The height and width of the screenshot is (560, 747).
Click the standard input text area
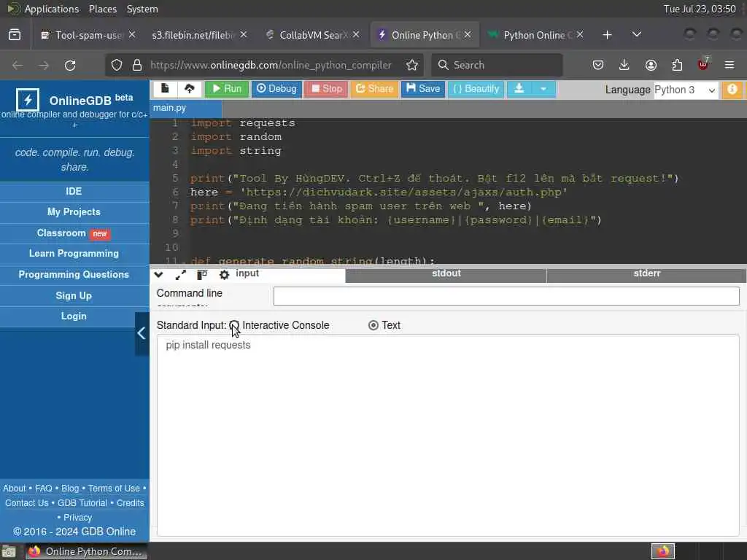tap(448, 435)
